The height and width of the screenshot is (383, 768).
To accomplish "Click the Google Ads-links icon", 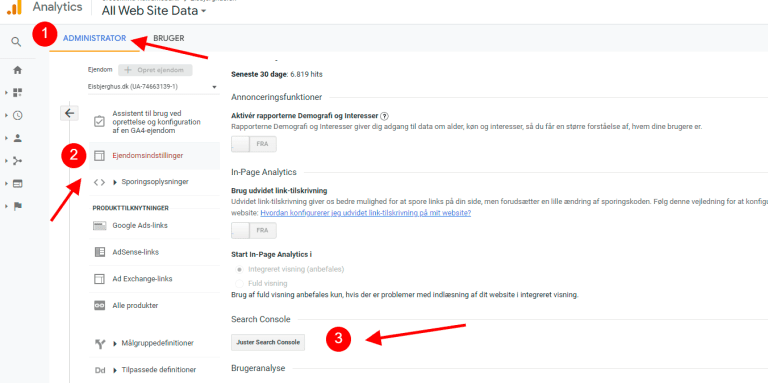I will (99, 226).
